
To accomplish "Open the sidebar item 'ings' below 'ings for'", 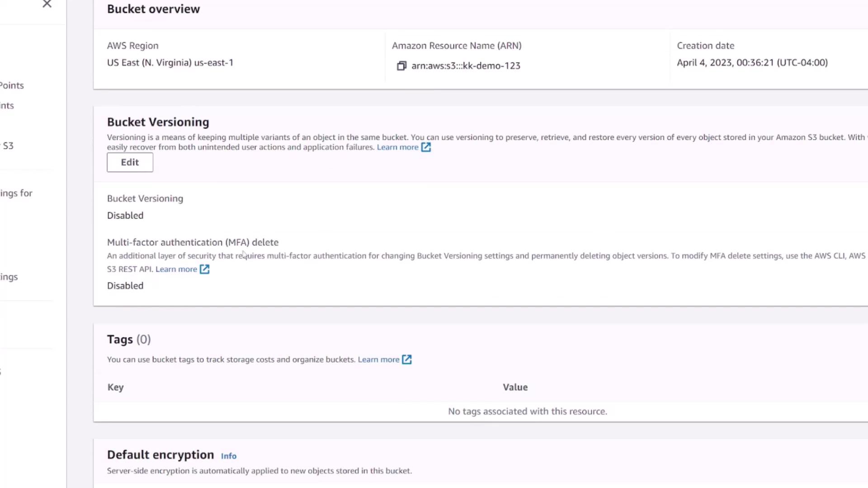I will (x=9, y=277).
